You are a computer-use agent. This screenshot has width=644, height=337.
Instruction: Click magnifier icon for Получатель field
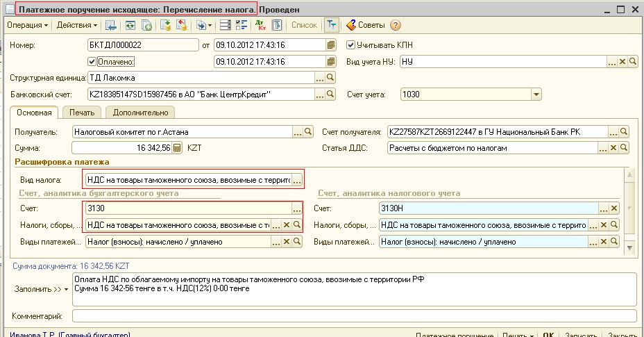(x=308, y=131)
